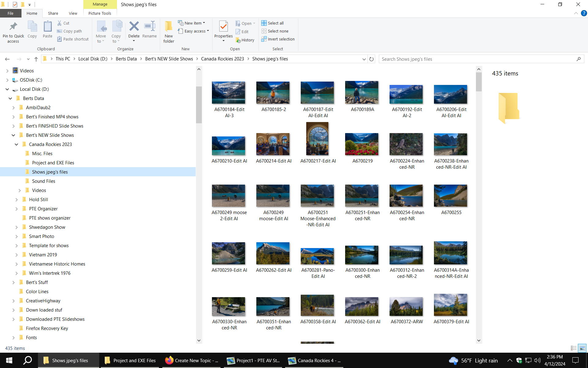Click the Delete icon in ribbon
Image resolution: width=588 pixels, height=368 pixels.
click(134, 27)
